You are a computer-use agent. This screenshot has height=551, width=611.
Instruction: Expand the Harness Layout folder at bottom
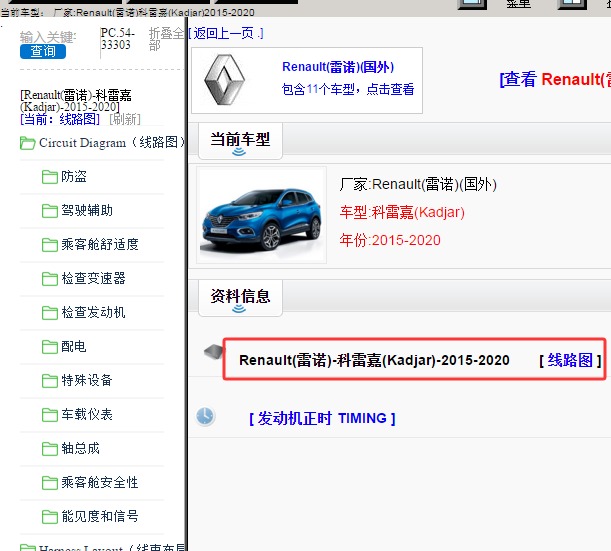[103, 547]
